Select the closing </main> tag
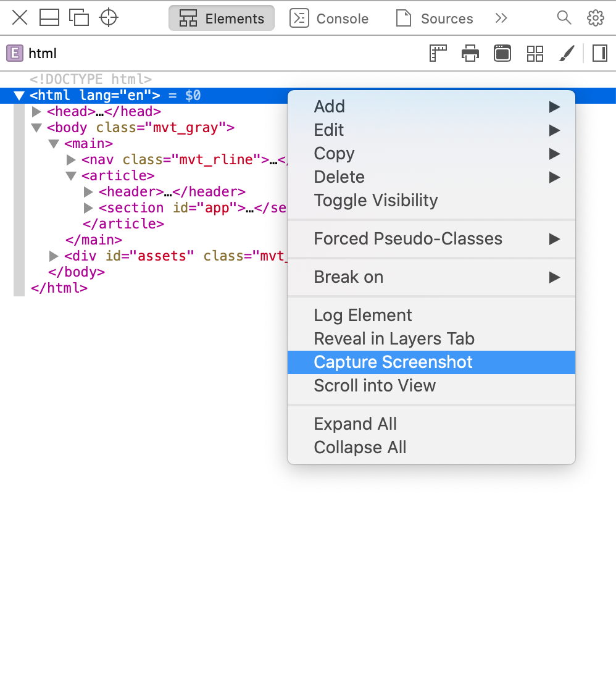 pyautogui.click(x=94, y=240)
